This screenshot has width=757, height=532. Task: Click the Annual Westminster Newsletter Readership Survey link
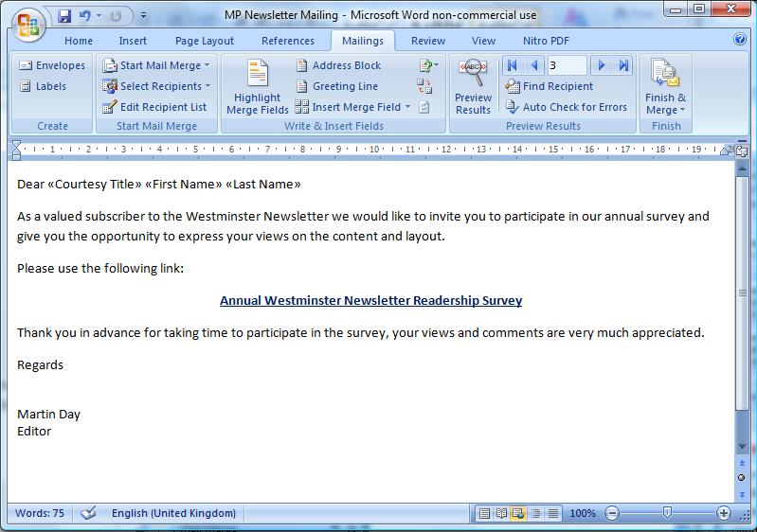click(370, 301)
